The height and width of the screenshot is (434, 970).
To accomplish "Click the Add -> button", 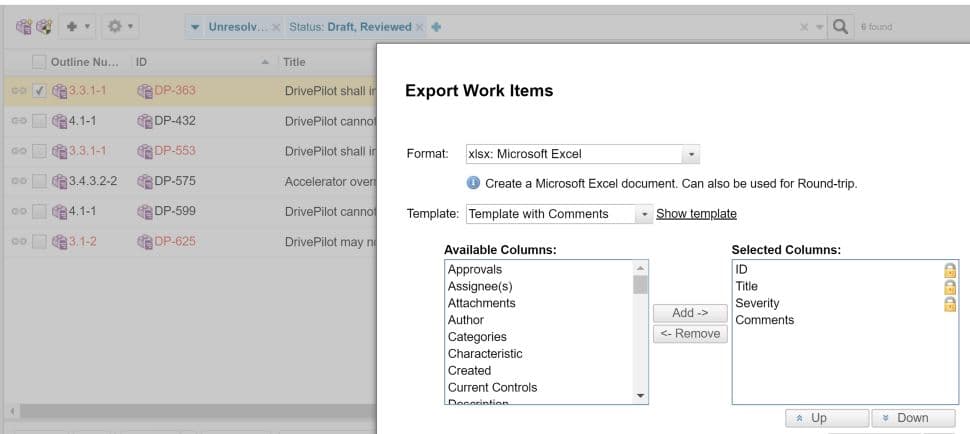I will click(689, 313).
